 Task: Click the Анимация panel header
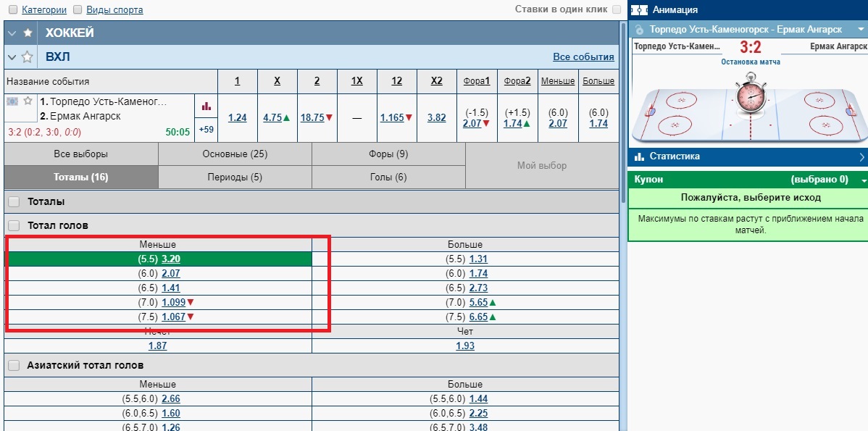click(748, 10)
